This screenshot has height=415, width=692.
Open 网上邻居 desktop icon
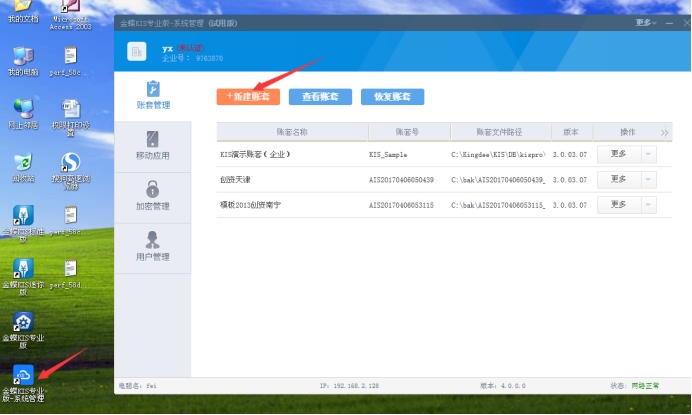(23, 114)
